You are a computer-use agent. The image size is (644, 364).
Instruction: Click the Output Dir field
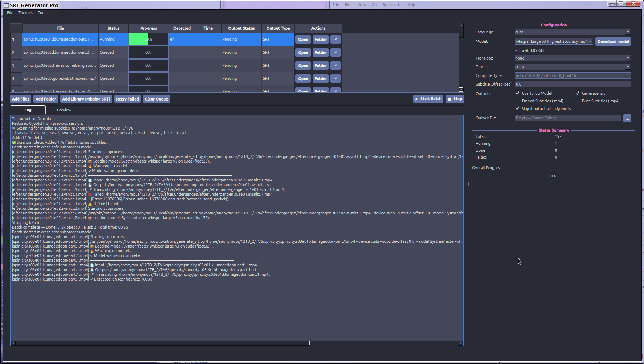[568, 118]
